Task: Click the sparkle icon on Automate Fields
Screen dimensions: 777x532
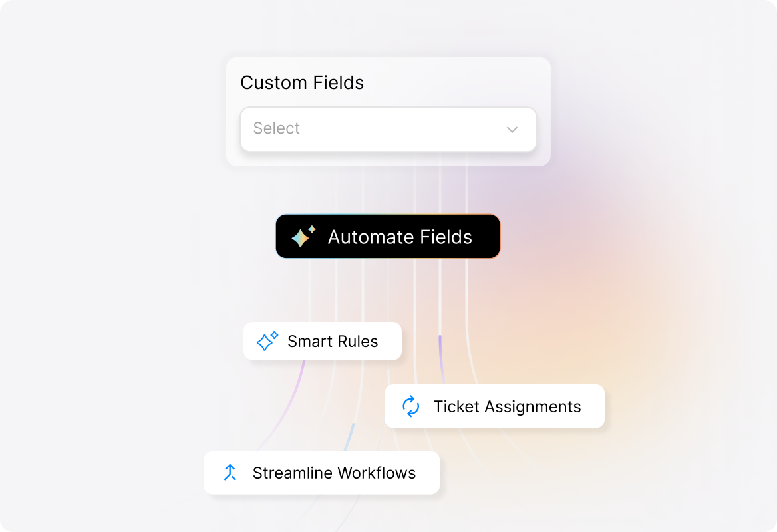Action: [301, 236]
